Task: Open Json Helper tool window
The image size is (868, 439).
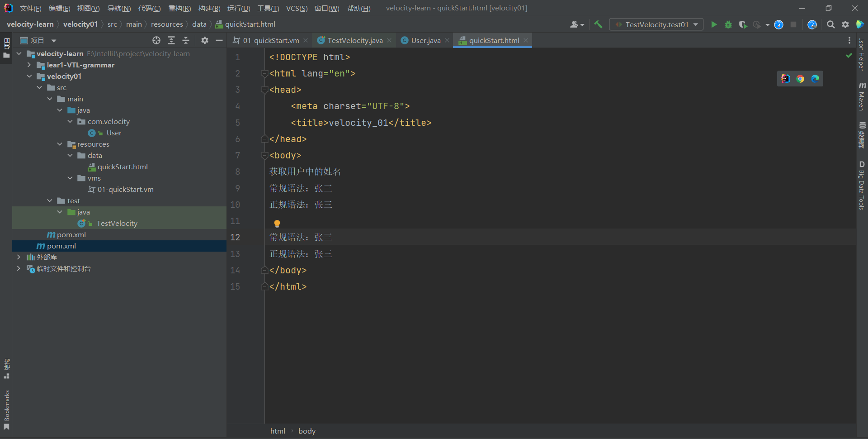Action: [862, 54]
